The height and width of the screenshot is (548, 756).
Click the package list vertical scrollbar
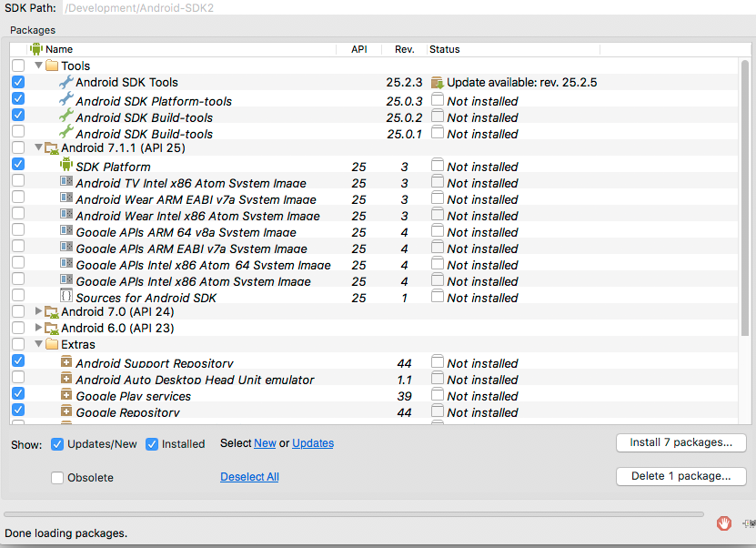[745, 198]
